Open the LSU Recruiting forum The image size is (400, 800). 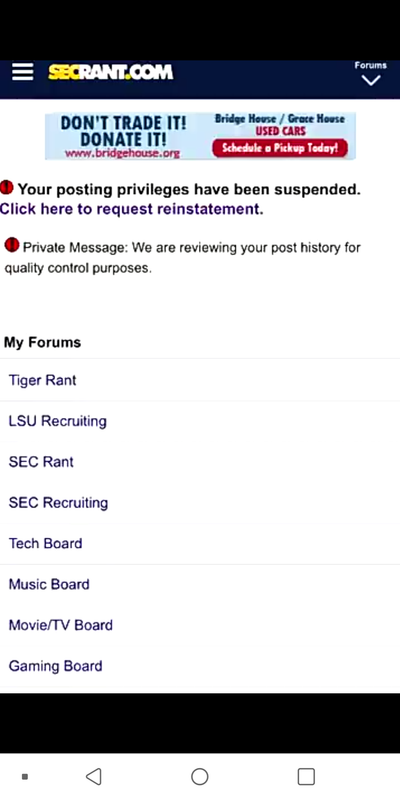(x=200, y=421)
